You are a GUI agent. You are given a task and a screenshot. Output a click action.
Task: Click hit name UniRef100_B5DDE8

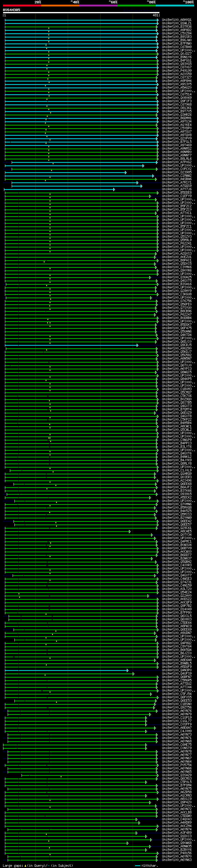click(x=177, y=192)
